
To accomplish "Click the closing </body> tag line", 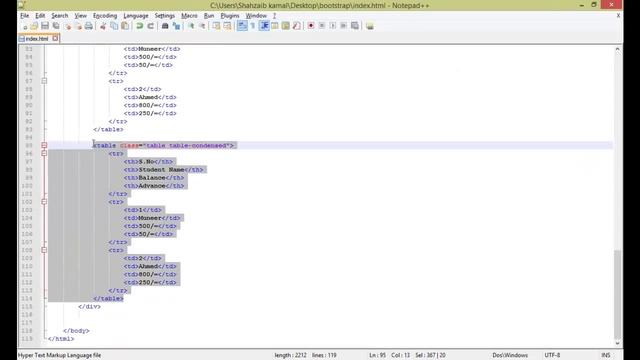I will click(76, 331).
